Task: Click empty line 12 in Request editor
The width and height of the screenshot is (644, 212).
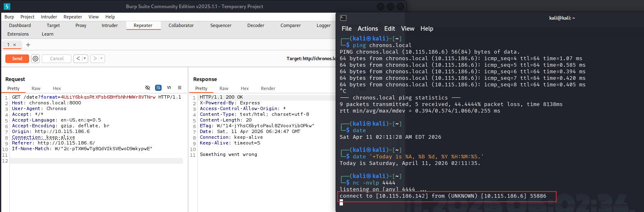Action: coord(96,161)
